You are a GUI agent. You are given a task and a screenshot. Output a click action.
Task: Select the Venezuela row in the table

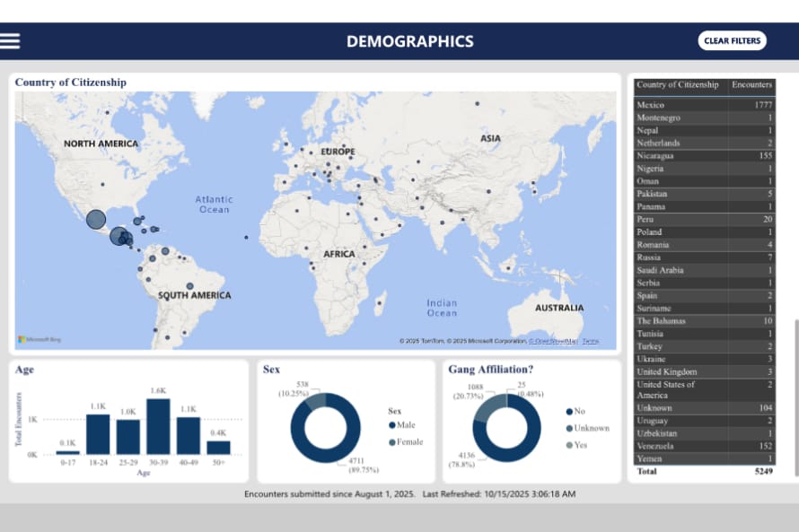pyautogui.click(x=704, y=446)
